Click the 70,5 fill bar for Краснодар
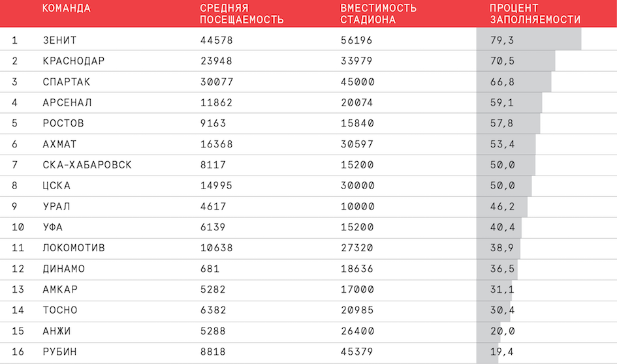This screenshot has height=364, width=617. [516, 61]
